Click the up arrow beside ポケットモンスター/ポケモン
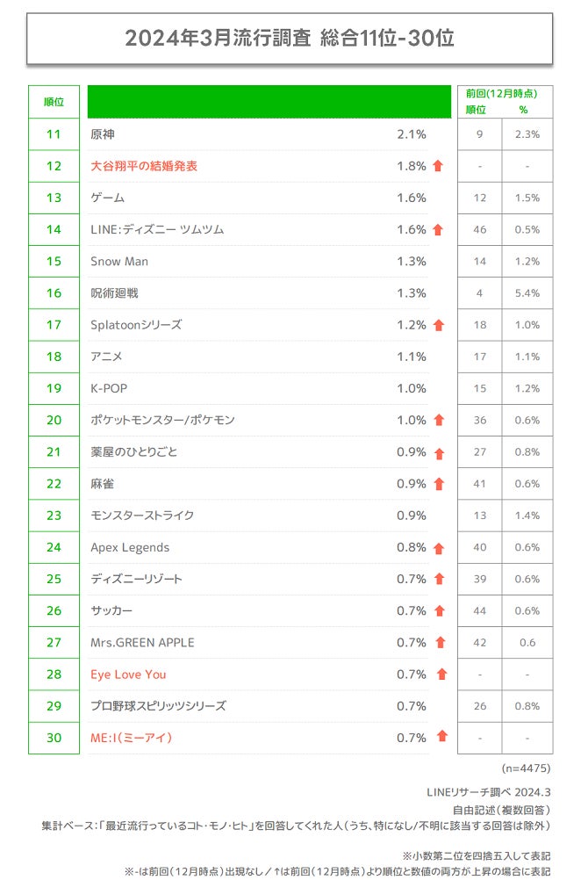Viewport: 588px width, 880px height. (x=439, y=421)
